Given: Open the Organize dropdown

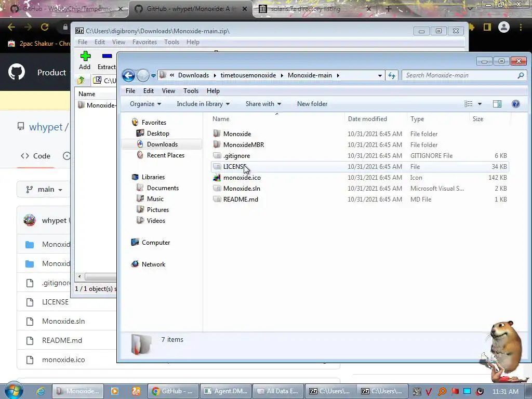Looking at the screenshot, I should pyautogui.click(x=145, y=104).
